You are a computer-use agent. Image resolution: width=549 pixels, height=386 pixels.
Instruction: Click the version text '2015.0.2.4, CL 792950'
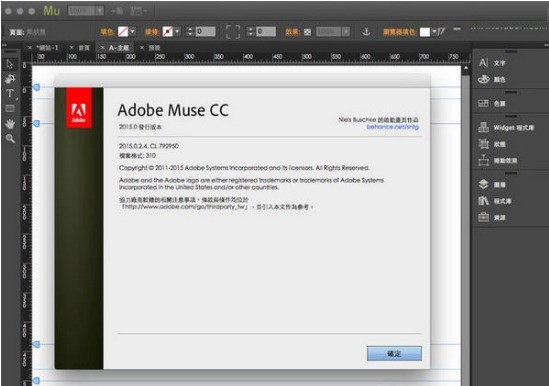click(x=149, y=146)
